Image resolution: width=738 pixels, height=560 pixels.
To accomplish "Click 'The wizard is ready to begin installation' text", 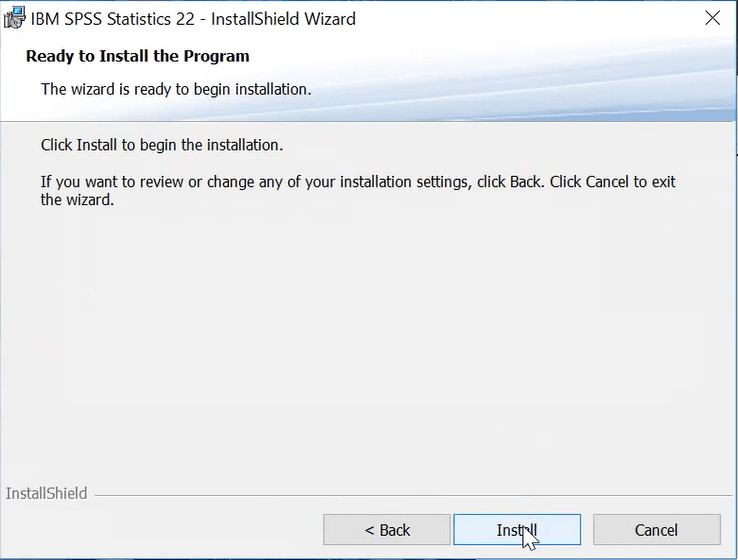I will [x=176, y=89].
